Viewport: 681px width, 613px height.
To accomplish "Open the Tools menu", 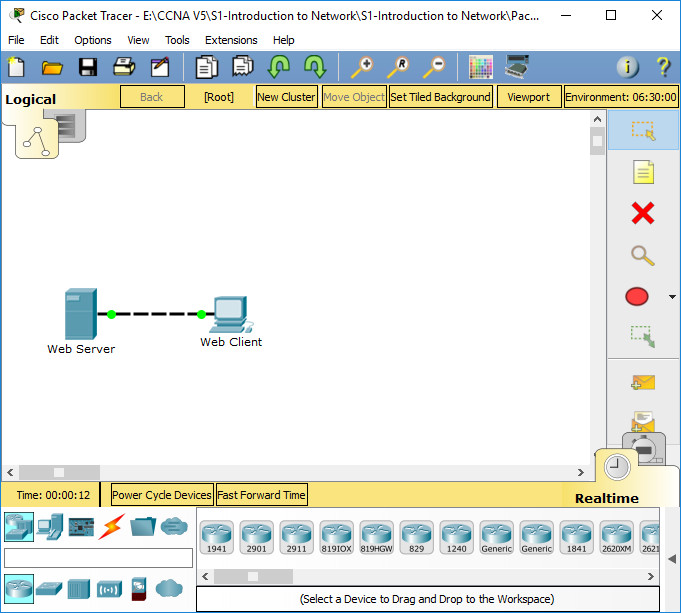I will click(177, 40).
